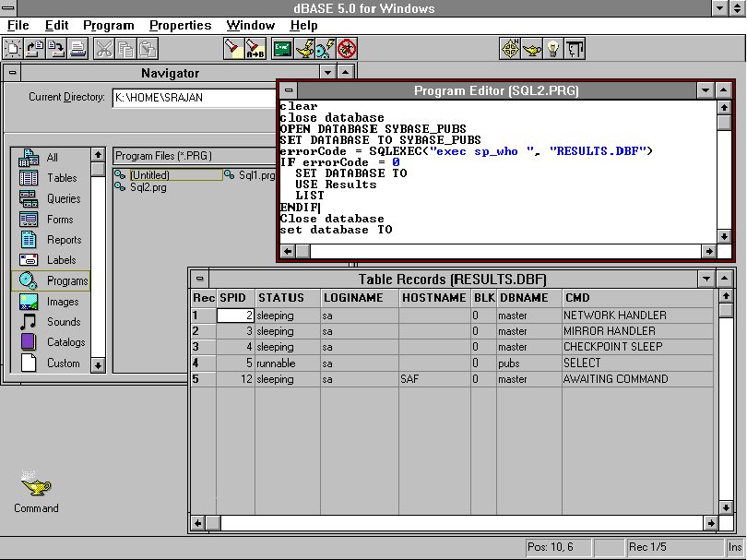Click Program Editor horizontal scroll left arrow

click(x=288, y=251)
